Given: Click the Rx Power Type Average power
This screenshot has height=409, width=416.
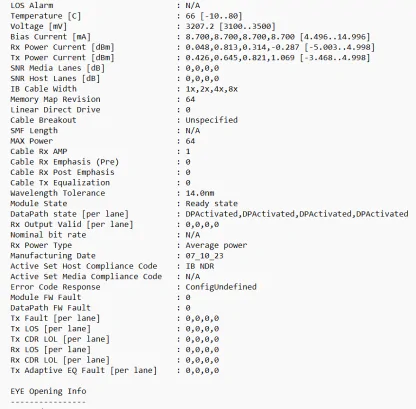Looking at the screenshot, I should pyautogui.click(x=216, y=245).
